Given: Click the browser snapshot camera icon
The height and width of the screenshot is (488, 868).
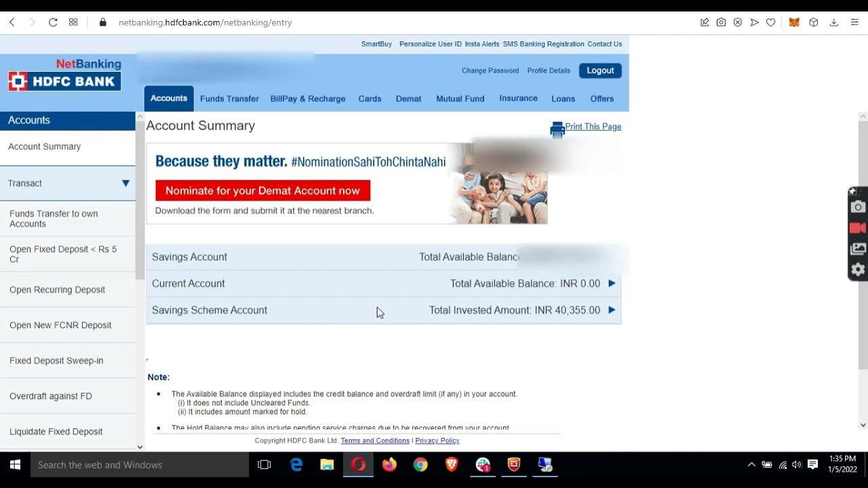Looking at the screenshot, I should pyautogui.click(x=721, y=22).
